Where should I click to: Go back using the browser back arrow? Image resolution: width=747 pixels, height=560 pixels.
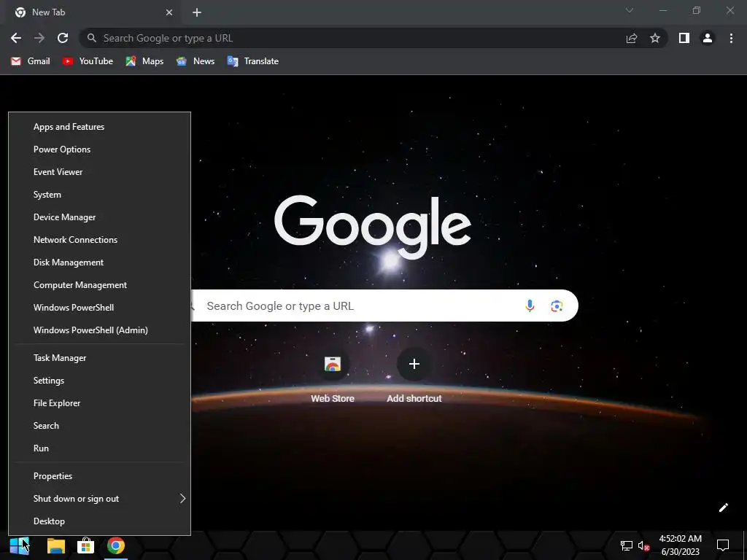coord(16,38)
